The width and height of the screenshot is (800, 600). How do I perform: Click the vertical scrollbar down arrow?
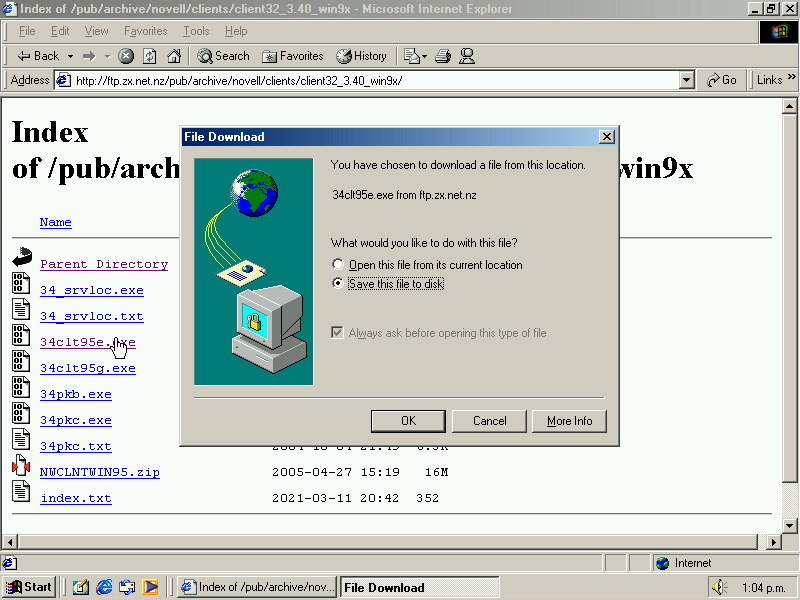[789, 526]
